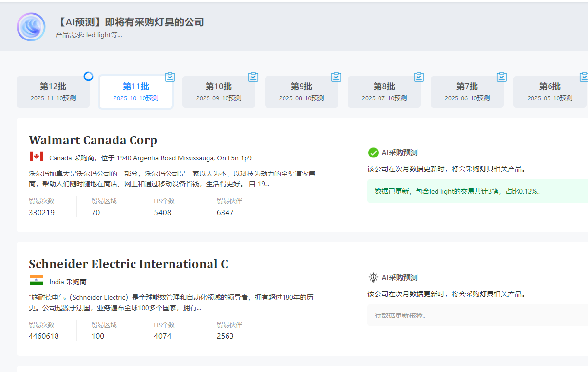The image size is (588, 372).
Task: Switch to the 第12批 batch tab
Action: click(53, 92)
